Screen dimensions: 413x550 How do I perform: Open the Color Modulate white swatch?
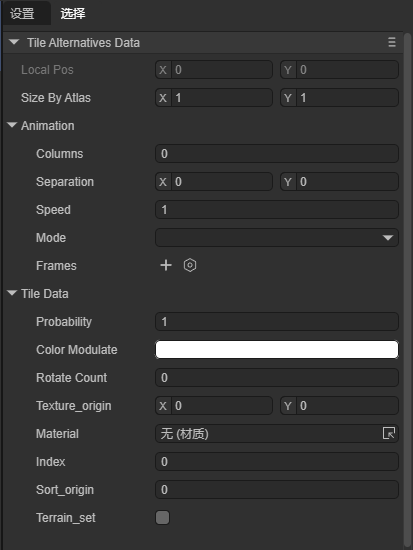coord(277,350)
